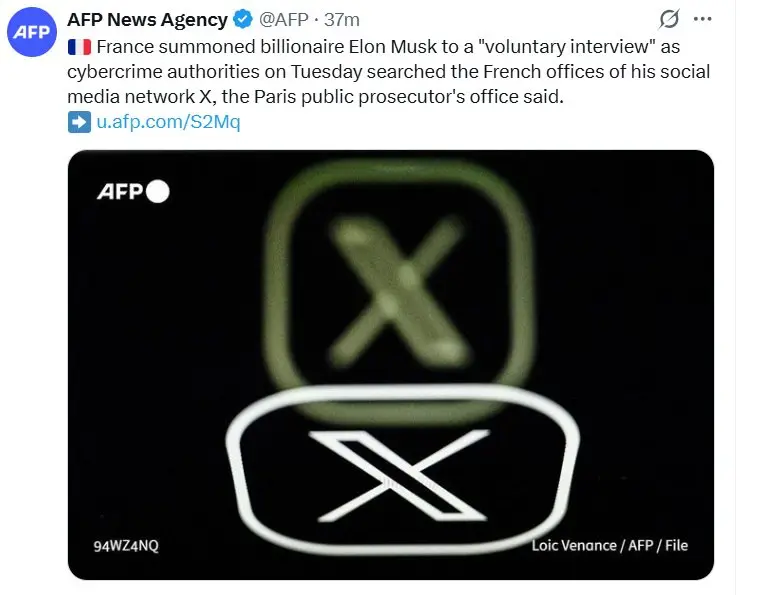Click the white circle beside the AFP watermark

(158, 192)
